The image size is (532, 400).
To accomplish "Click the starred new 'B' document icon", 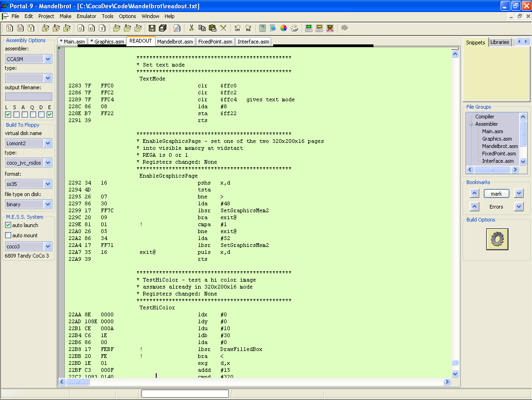I will click(20, 28).
